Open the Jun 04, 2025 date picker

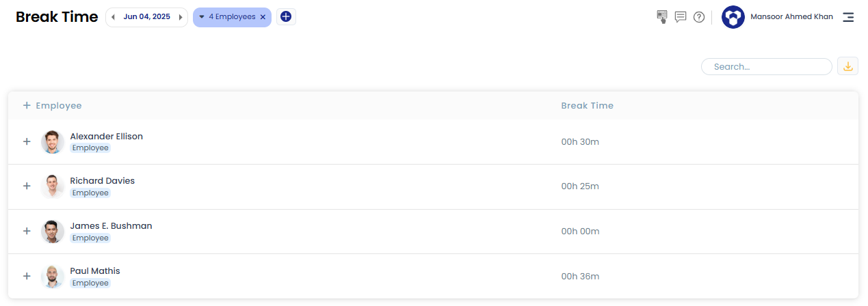tap(146, 17)
